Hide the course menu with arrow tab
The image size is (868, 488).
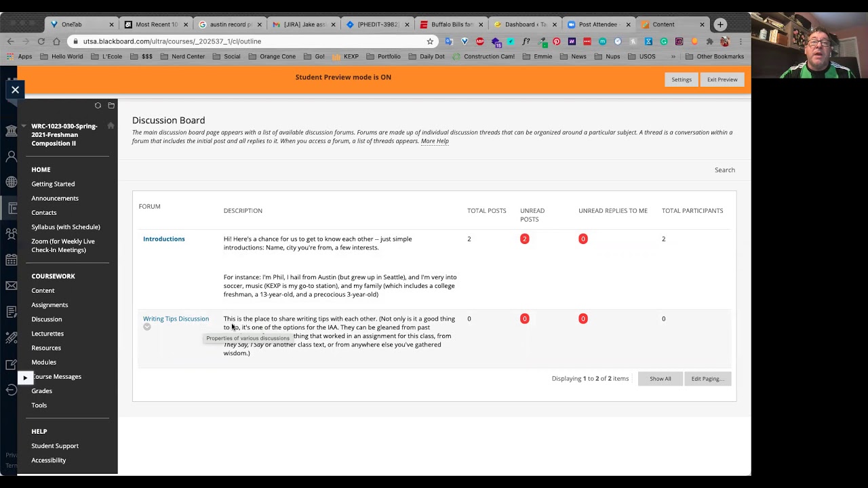point(25,378)
